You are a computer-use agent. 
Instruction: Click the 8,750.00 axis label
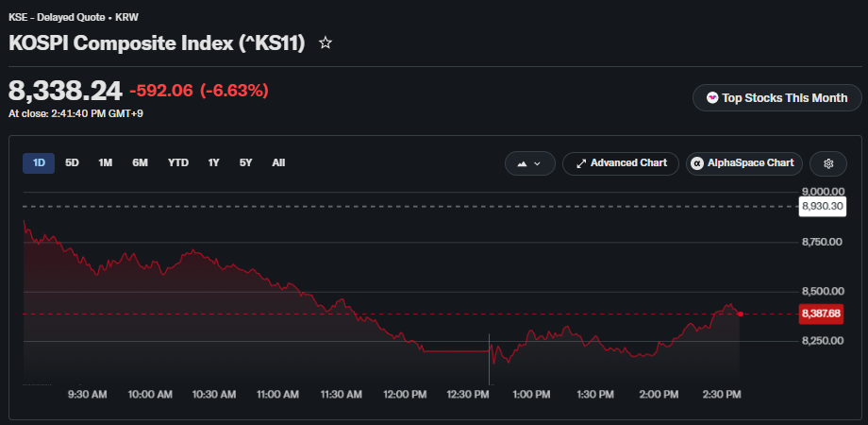click(x=822, y=242)
